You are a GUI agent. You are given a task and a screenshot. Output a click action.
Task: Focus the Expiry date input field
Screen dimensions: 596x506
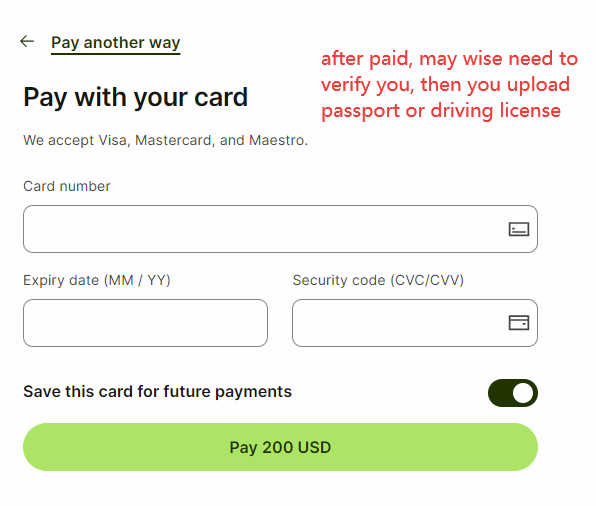(145, 323)
